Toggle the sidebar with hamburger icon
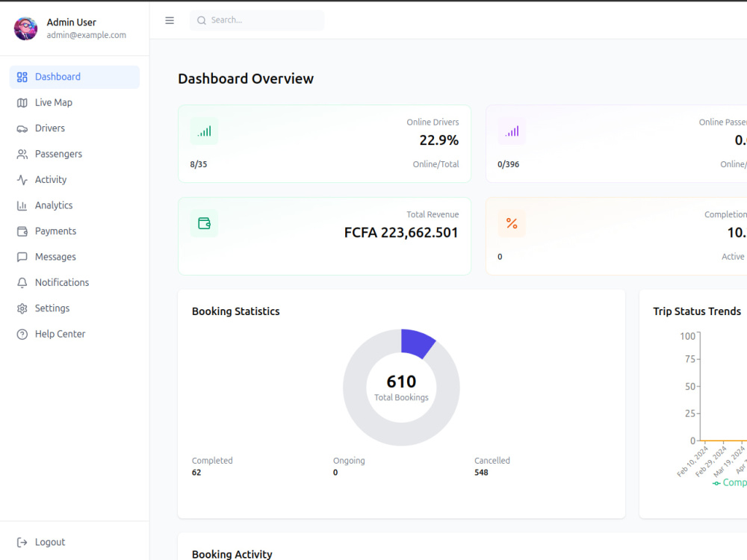The width and height of the screenshot is (747, 560). [x=170, y=20]
